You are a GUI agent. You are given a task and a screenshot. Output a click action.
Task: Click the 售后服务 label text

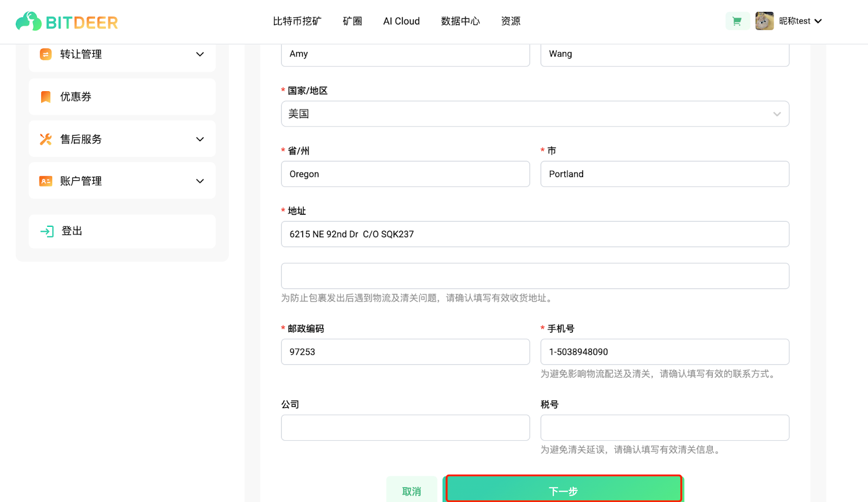81,139
